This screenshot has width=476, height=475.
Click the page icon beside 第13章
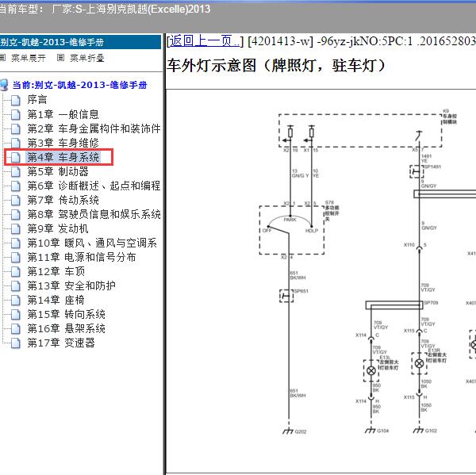pyautogui.click(x=16, y=286)
